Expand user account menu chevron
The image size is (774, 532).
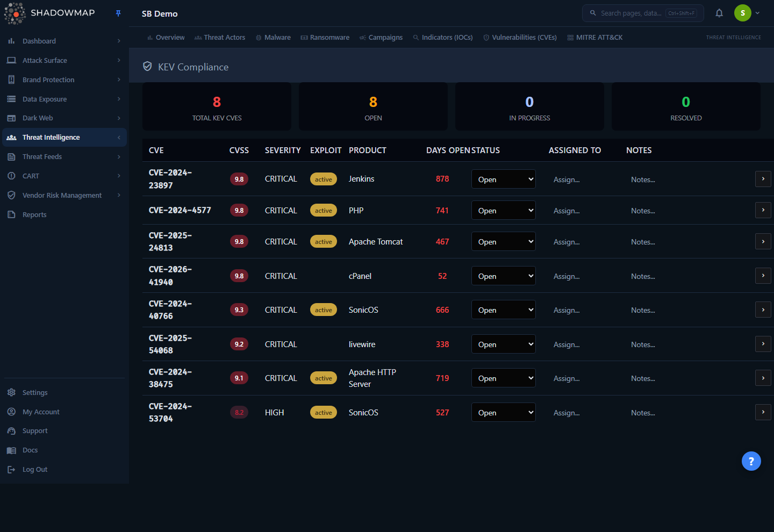[757, 13]
